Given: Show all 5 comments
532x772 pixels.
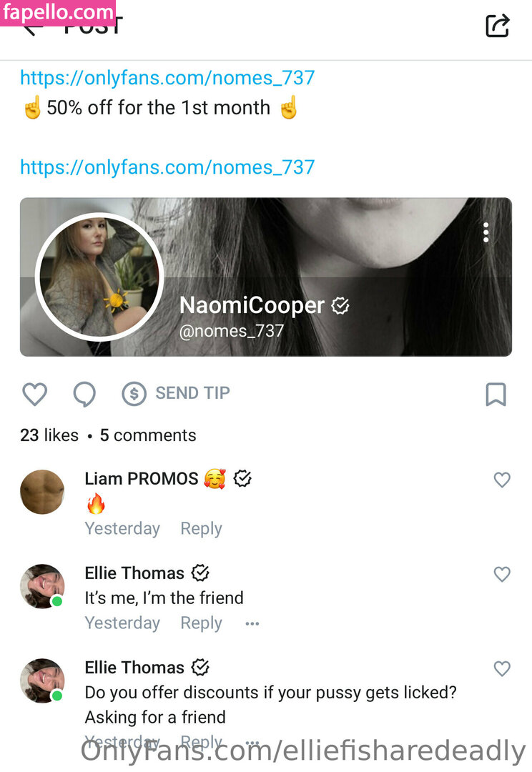Looking at the screenshot, I should (148, 435).
